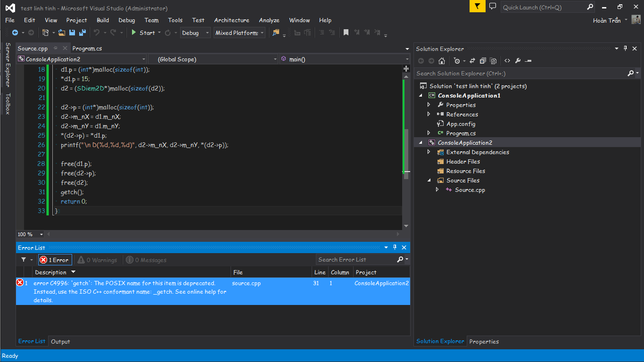644x362 pixels.
Task: Toggle the 0 Messages filter button
Action: pos(146,260)
